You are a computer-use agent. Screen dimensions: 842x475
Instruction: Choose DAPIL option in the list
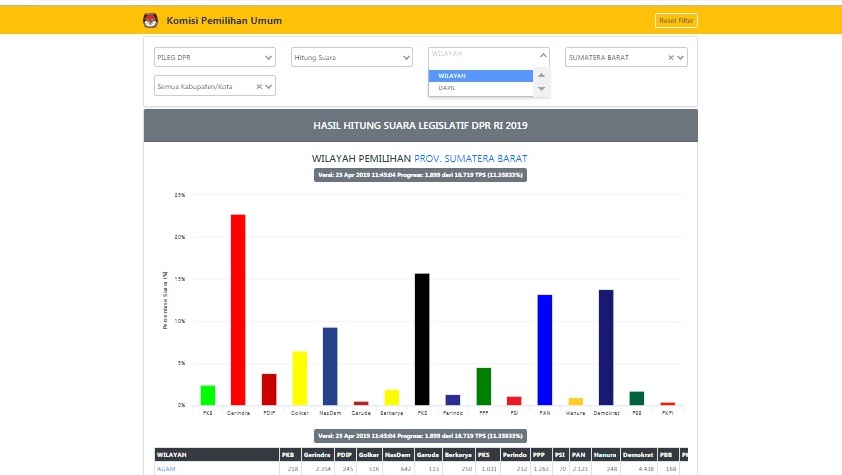(480, 88)
